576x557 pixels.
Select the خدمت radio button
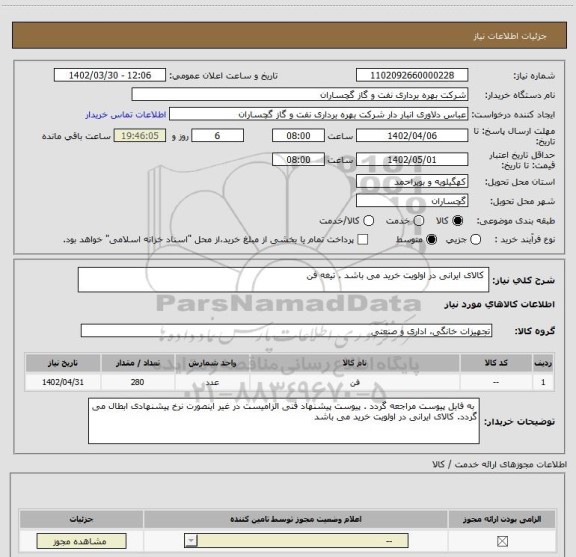click(419, 221)
